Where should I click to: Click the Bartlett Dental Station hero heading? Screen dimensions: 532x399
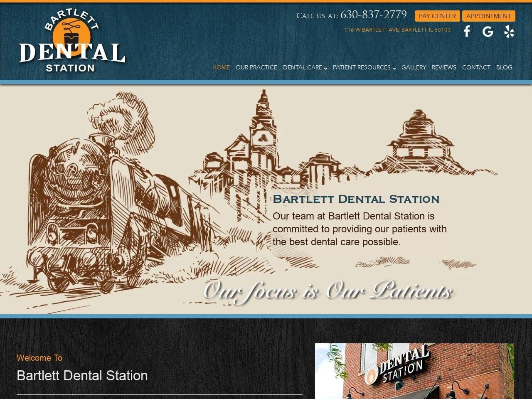[x=356, y=199]
